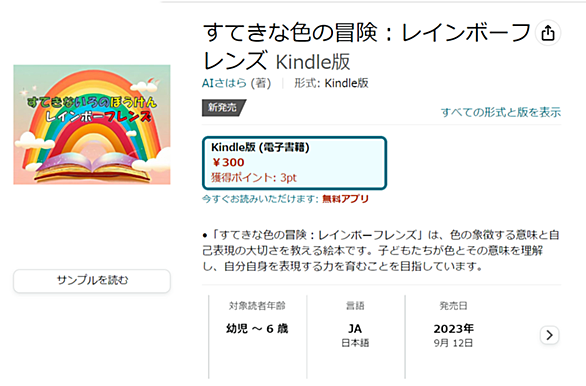Select the 対象読者年齢 幼児〜6歳 detail
This screenshot has height=386, width=586.
[257, 319]
